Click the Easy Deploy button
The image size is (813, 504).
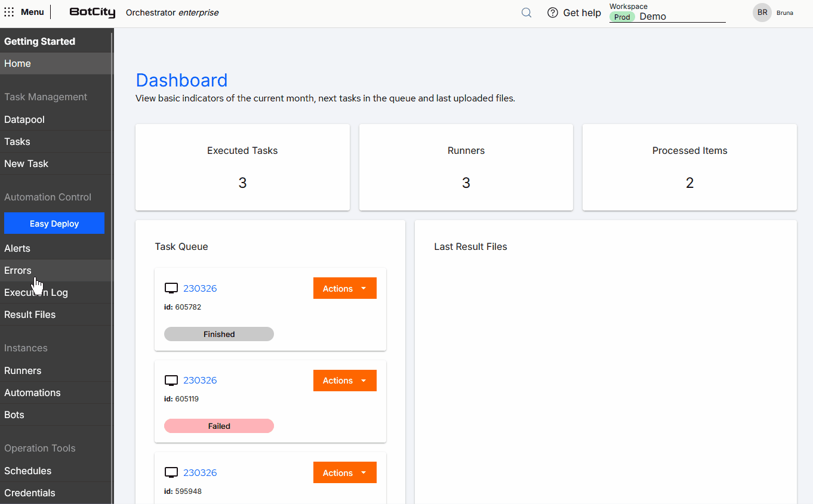(54, 223)
